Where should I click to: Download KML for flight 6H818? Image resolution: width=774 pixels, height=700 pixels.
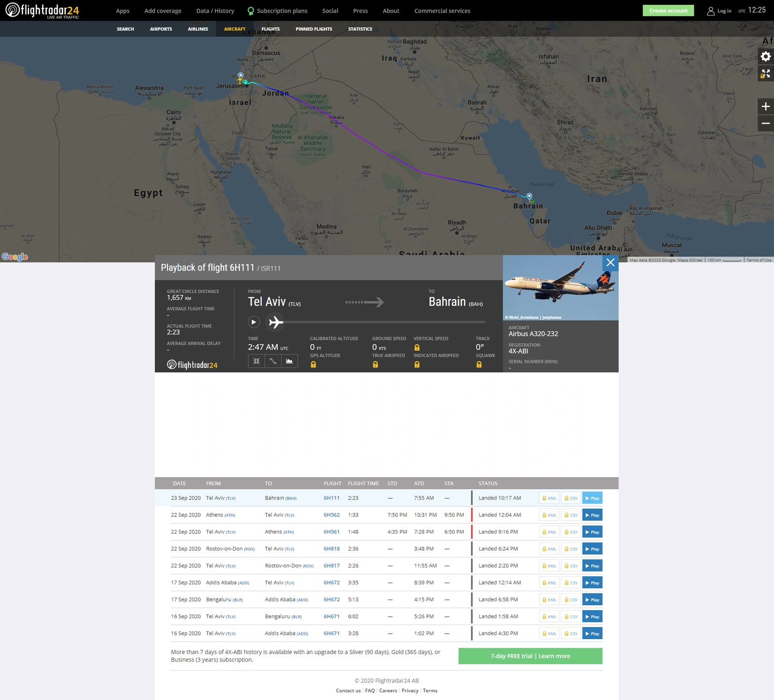pyautogui.click(x=549, y=549)
